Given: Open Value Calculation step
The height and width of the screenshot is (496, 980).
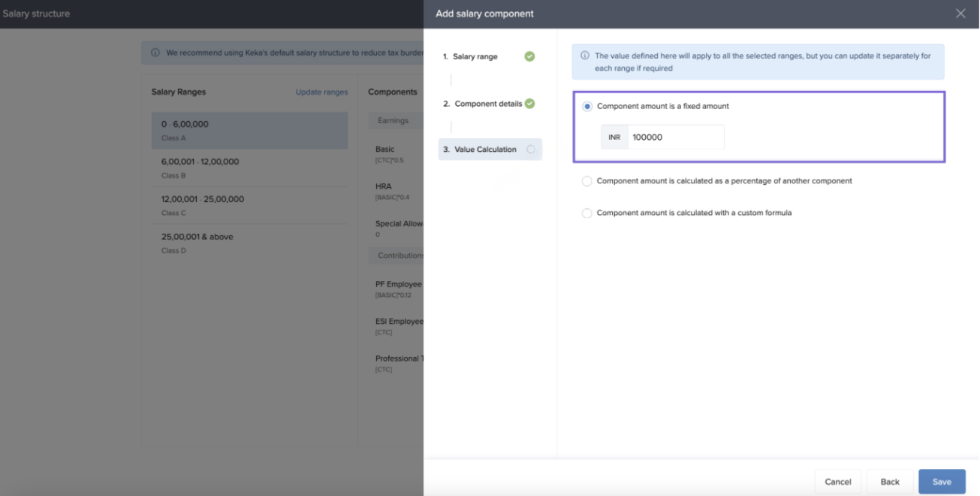Looking at the screenshot, I should 485,150.
